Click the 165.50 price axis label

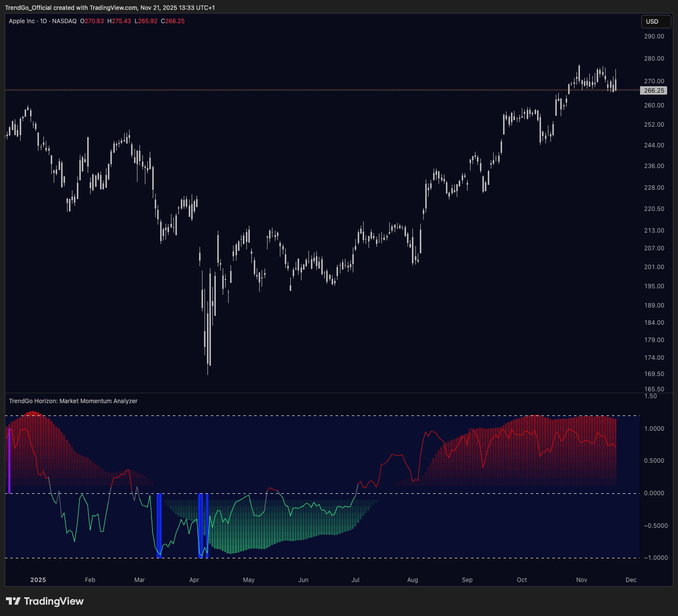point(654,389)
